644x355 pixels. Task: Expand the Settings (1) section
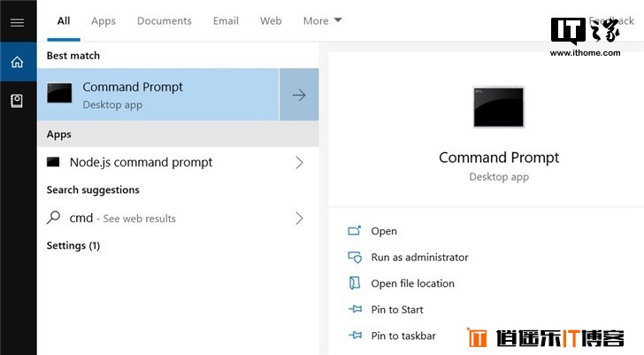point(73,246)
